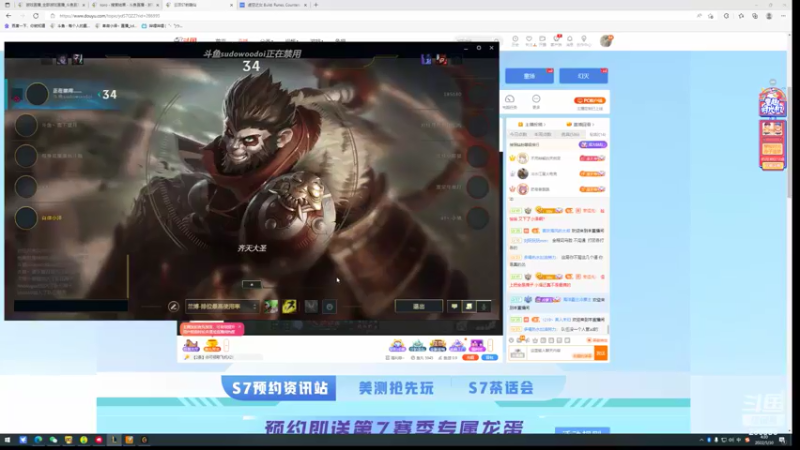Viewport: 800px width, 450px height.
Task: Click the champion skin carousel indicator
Action: (252, 284)
